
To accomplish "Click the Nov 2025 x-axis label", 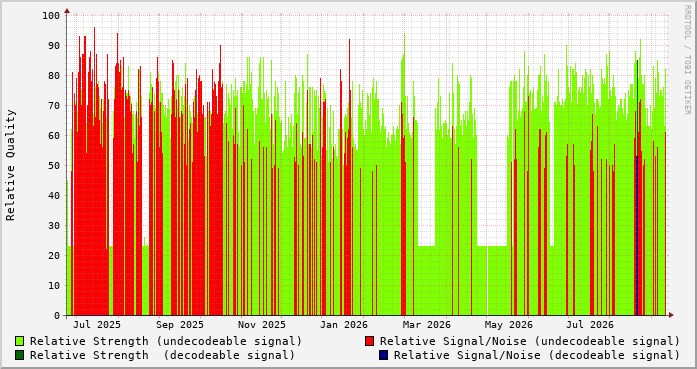I will click(262, 325).
